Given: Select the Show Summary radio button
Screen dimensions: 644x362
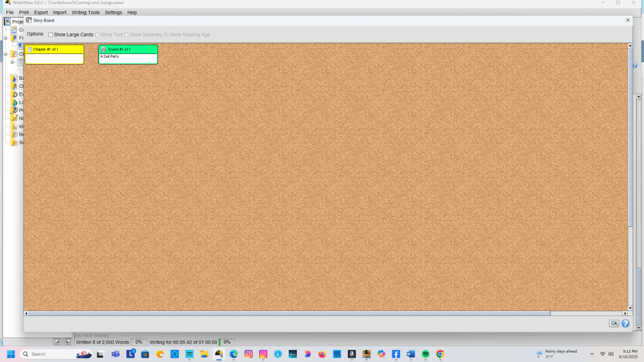Looking at the screenshot, I should click(126, 35).
